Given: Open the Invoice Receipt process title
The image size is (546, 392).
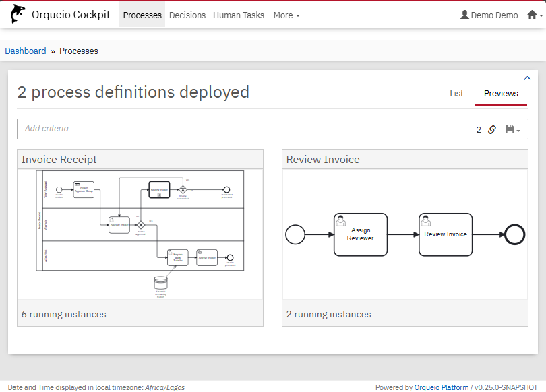Looking at the screenshot, I should [59, 160].
